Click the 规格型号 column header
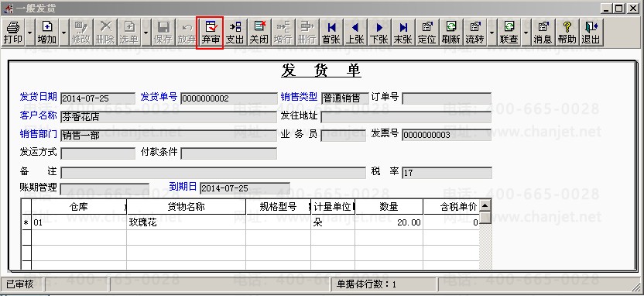This screenshot has width=644, height=296. [x=278, y=207]
